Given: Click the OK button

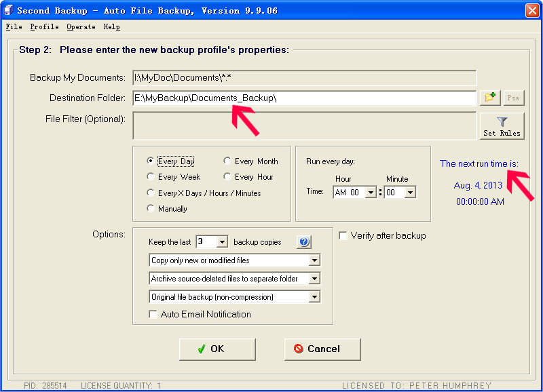Looking at the screenshot, I should click(217, 349).
